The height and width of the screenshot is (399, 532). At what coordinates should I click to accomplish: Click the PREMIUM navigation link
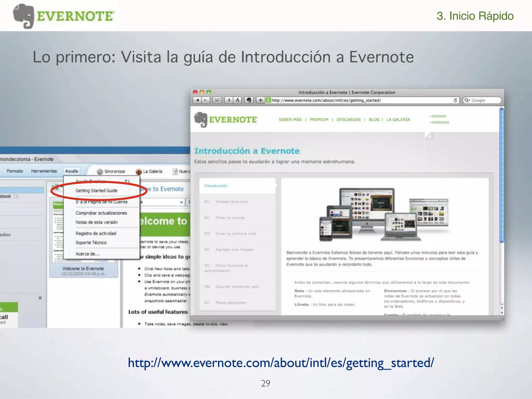click(319, 119)
